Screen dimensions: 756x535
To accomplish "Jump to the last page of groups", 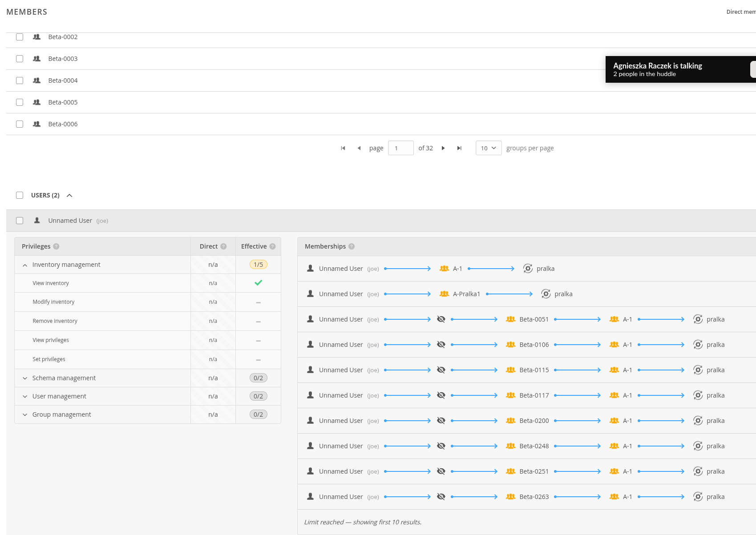I will coord(459,148).
